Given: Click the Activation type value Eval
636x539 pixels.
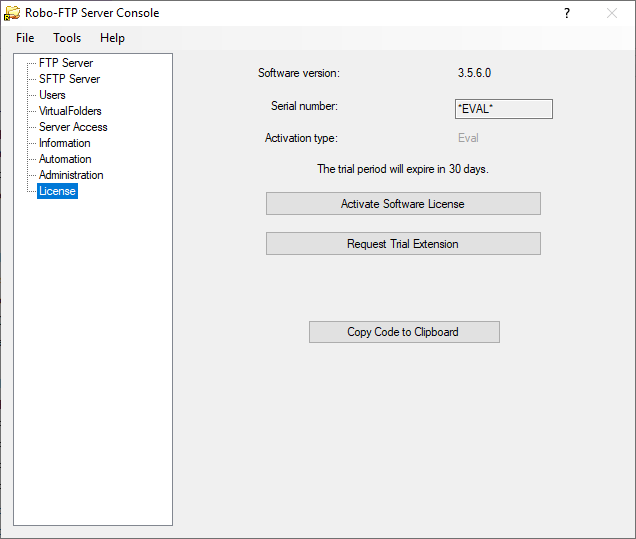Looking at the screenshot, I should tap(468, 138).
